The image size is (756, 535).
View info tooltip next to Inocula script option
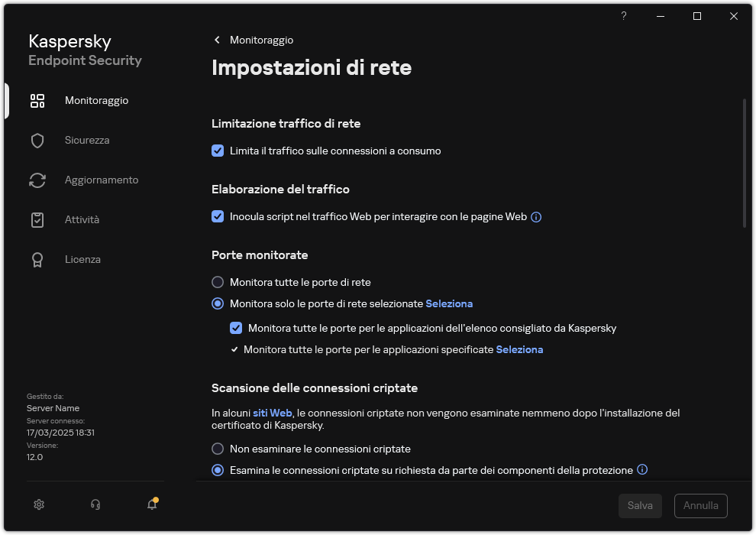click(x=536, y=217)
